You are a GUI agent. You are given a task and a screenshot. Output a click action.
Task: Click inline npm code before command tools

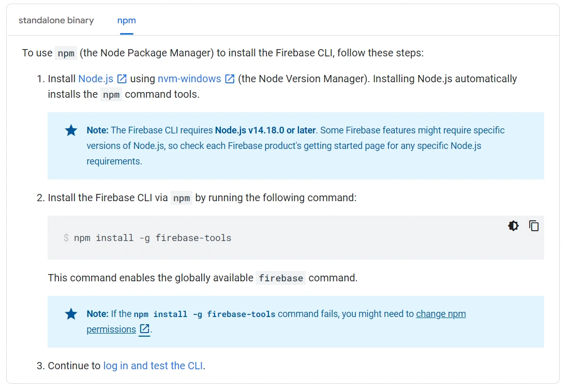111,94
